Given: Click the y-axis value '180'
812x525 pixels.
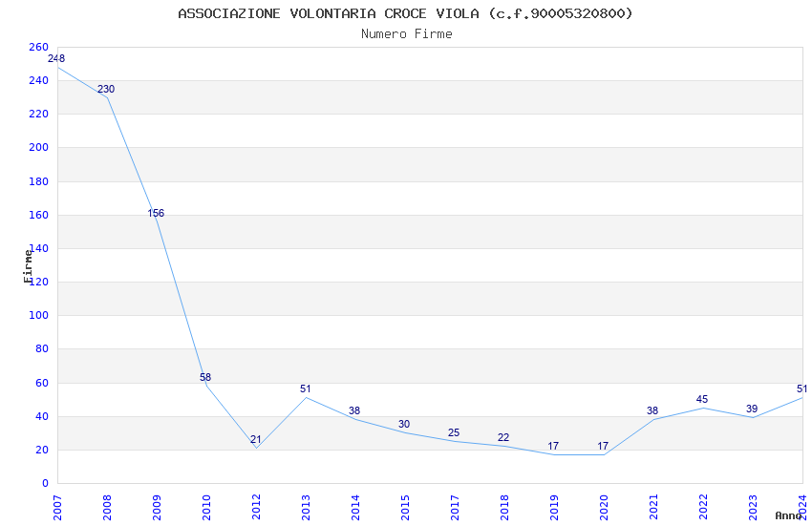Looking at the screenshot, I should pos(38,181).
